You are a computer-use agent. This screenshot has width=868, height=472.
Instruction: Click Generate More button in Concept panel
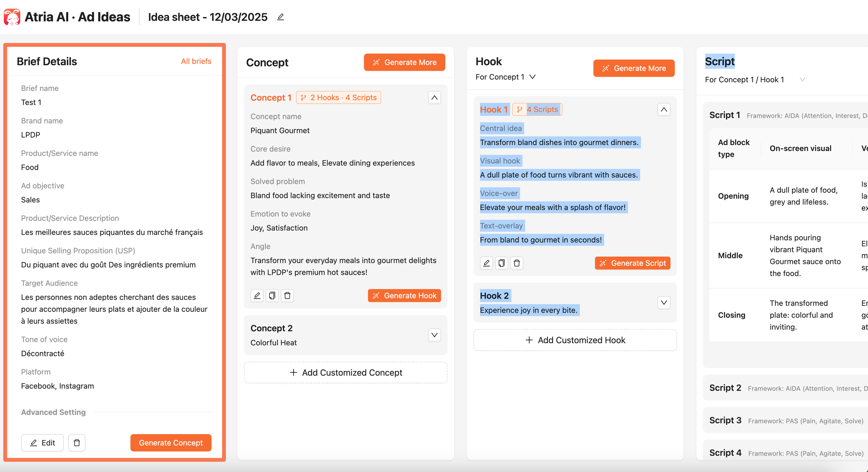coord(404,62)
